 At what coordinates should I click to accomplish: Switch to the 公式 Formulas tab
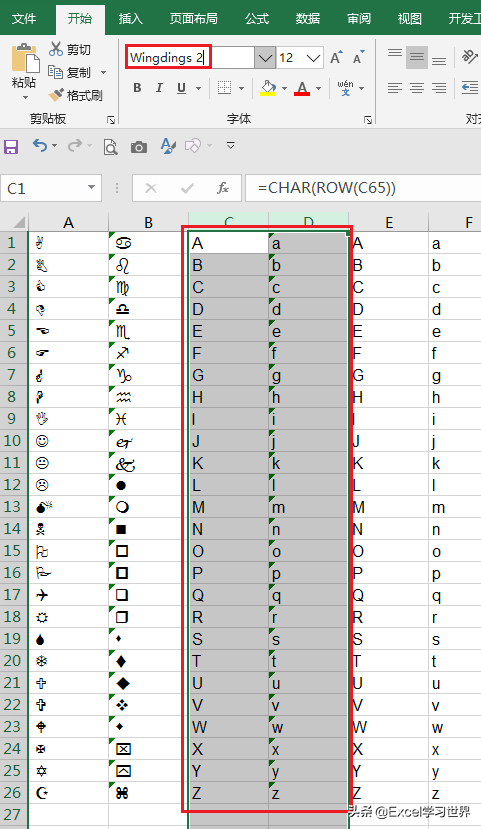[257, 19]
